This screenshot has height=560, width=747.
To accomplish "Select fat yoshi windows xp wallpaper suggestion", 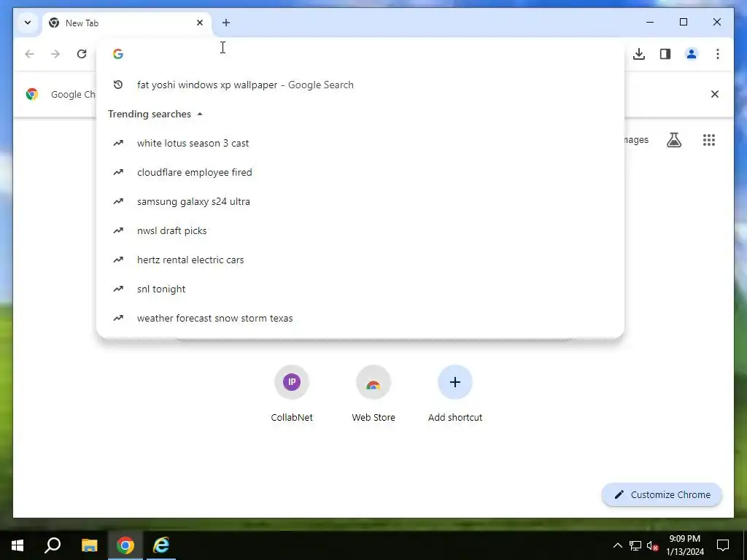I will pos(360,85).
